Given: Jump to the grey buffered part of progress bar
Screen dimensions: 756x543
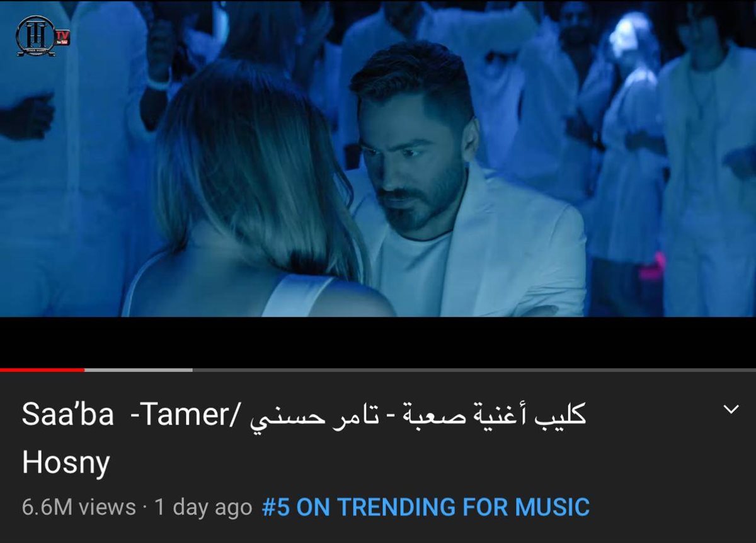Looking at the screenshot, I should coord(139,370).
